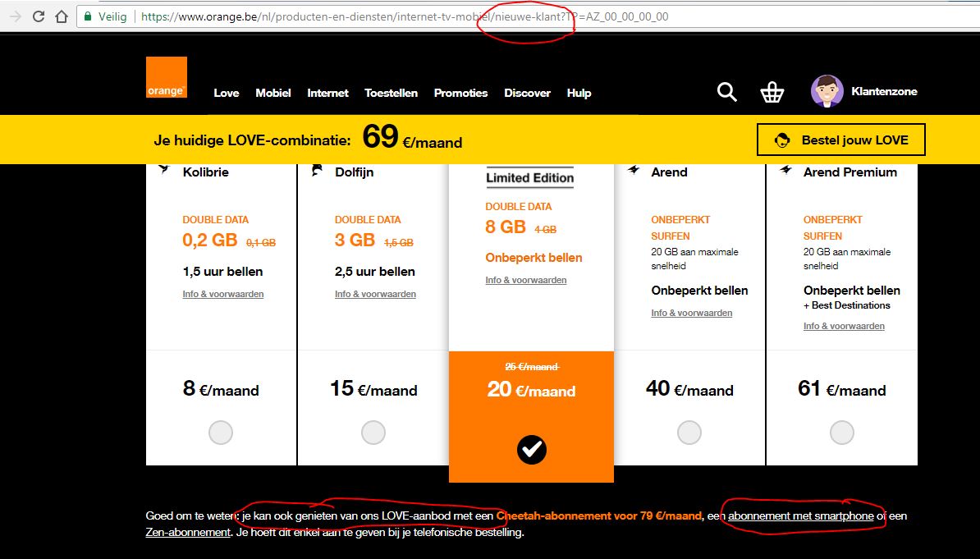
Task: Click the struck-through 25 €/maand price
Action: (532, 367)
